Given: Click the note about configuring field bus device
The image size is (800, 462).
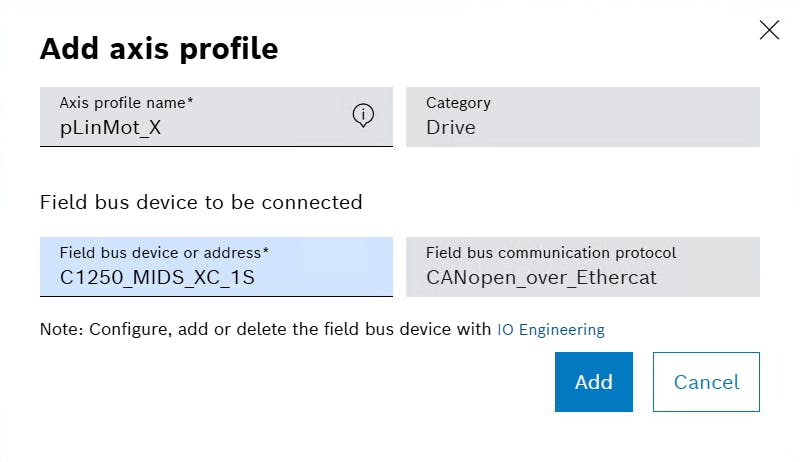Looking at the screenshot, I should [x=266, y=329].
